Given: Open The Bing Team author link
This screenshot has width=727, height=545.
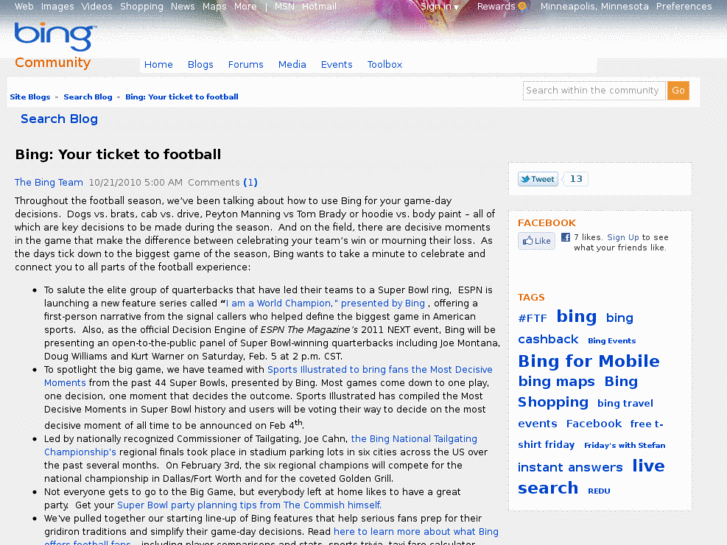Looking at the screenshot, I should [49, 182].
